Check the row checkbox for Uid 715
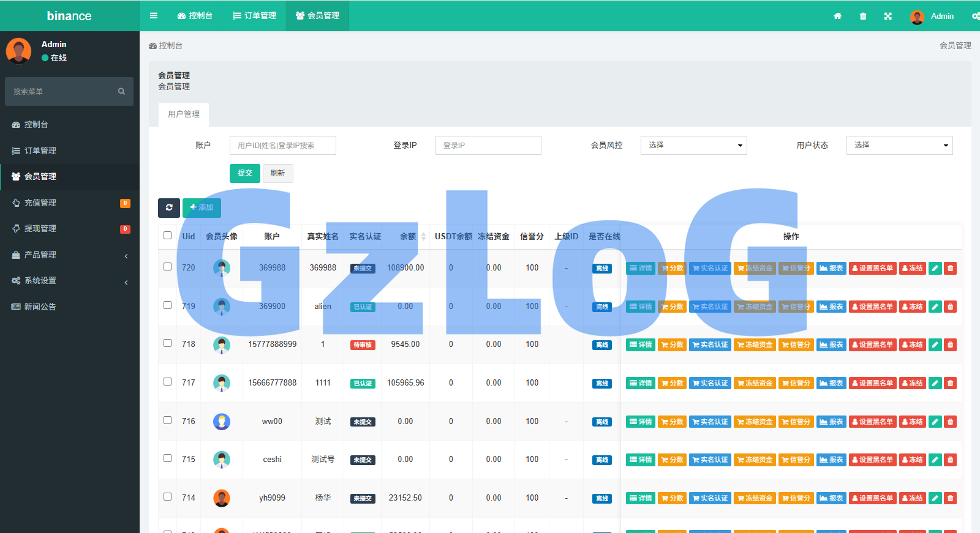This screenshot has height=533, width=980. (167, 458)
